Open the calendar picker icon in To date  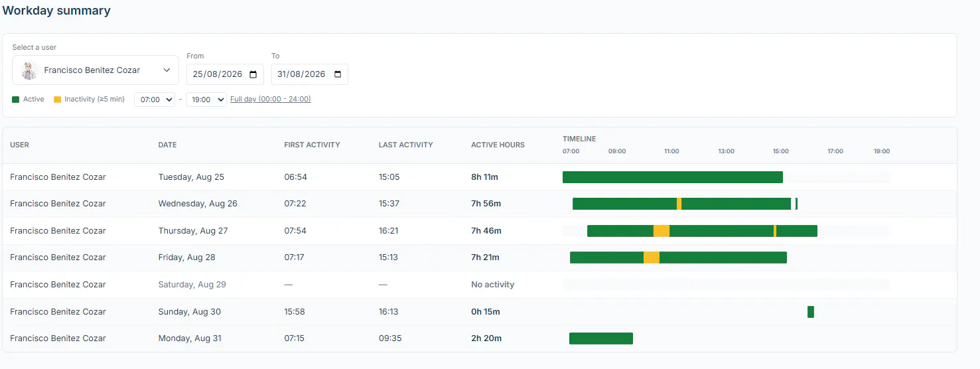[x=337, y=74]
